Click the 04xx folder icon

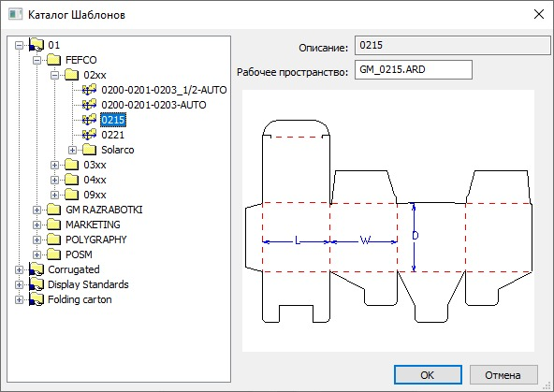point(72,180)
